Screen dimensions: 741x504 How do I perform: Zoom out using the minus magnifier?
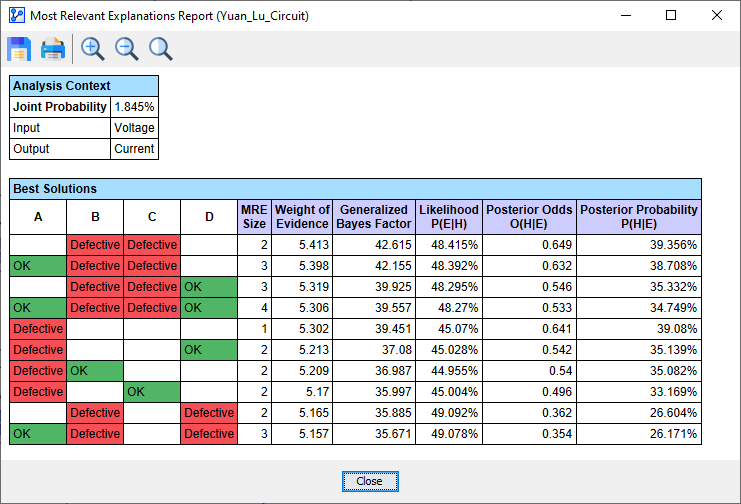[x=126, y=49]
